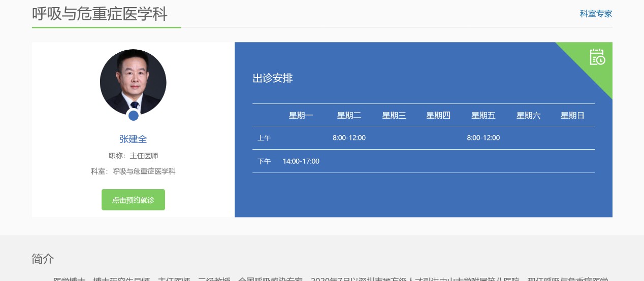Choose Friday morning 8:00-12:00 slot
The image size is (644, 281).
[483, 138]
